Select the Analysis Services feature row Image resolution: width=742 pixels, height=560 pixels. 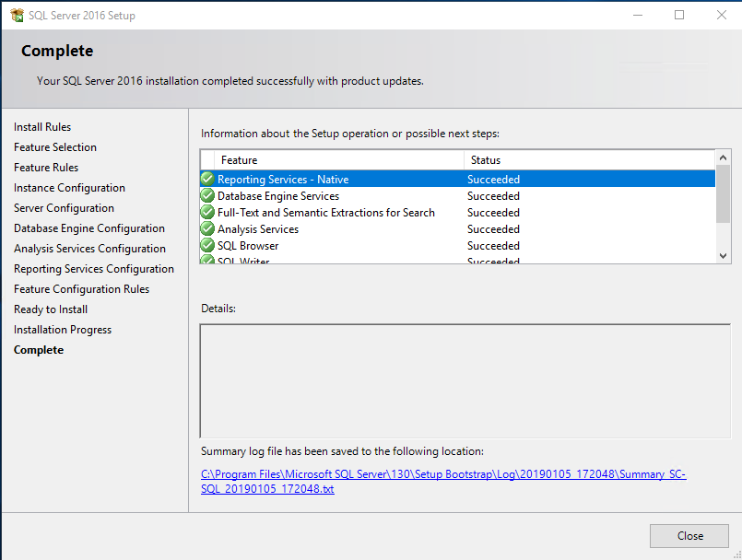point(457,228)
